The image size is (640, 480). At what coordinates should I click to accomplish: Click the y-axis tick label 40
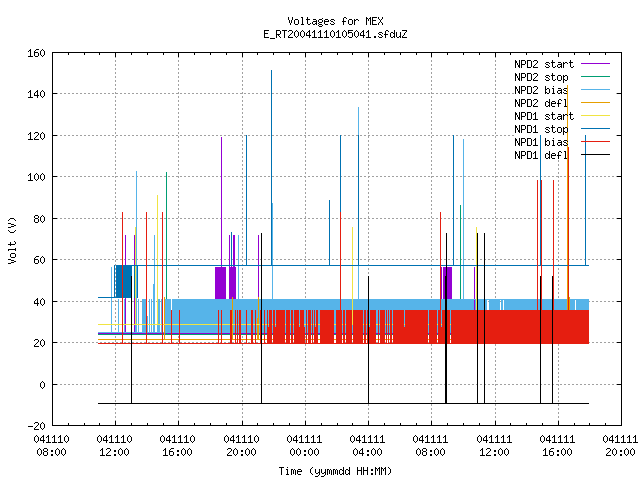tap(39, 302)
